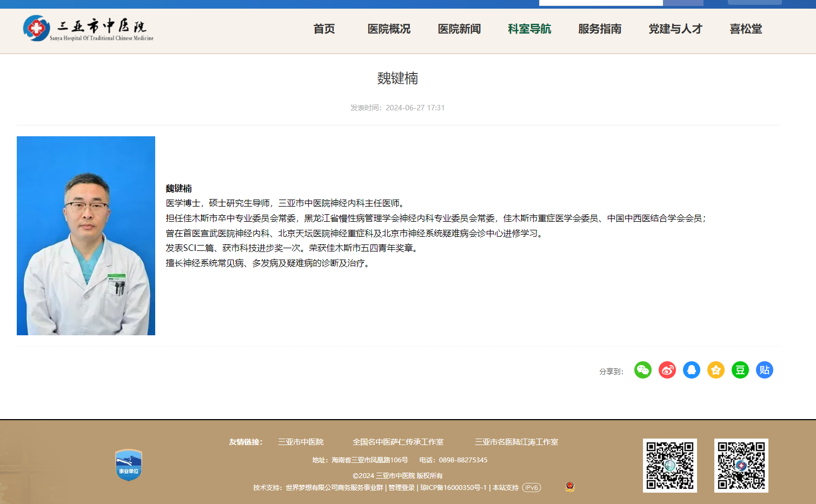The width and height of the screenshot is (816, 504).
Task: Click the line starting 发表SCI二篇
Action: point(293,248)
